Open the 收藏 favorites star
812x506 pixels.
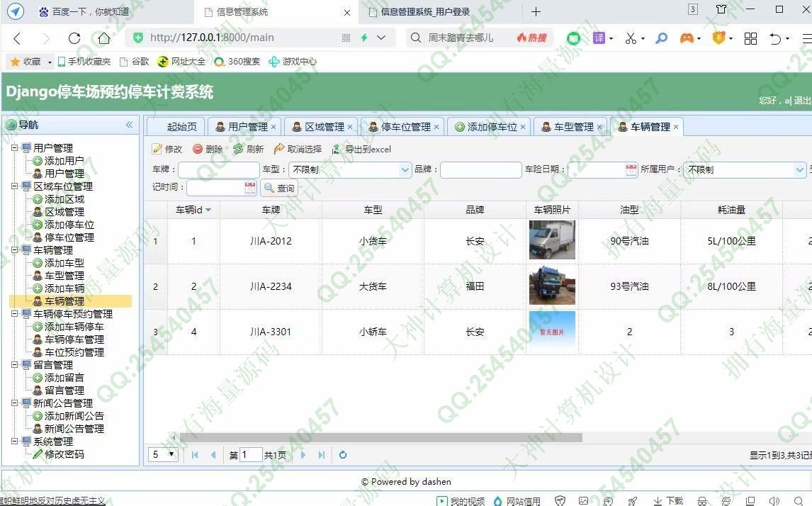[15, 62]
